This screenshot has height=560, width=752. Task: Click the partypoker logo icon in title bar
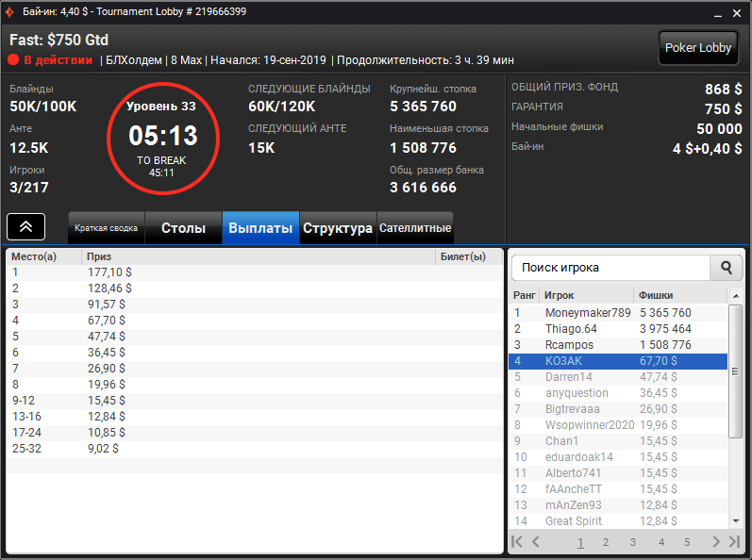(x=9, y=11)
